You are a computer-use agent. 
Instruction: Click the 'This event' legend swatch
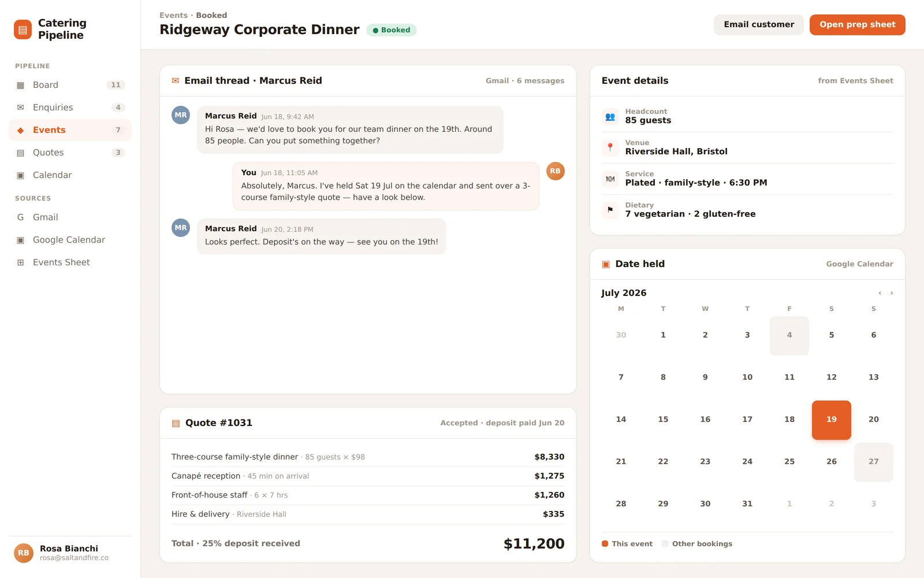605,544
